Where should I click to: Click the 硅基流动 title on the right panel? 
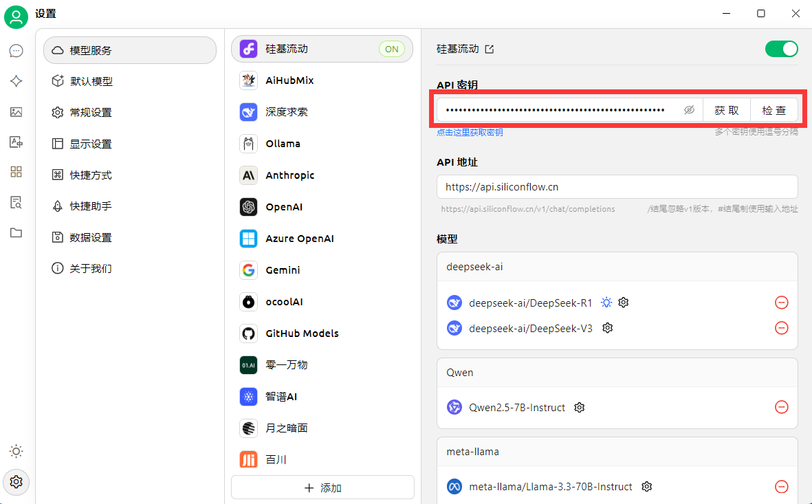(x=458, y=50)
